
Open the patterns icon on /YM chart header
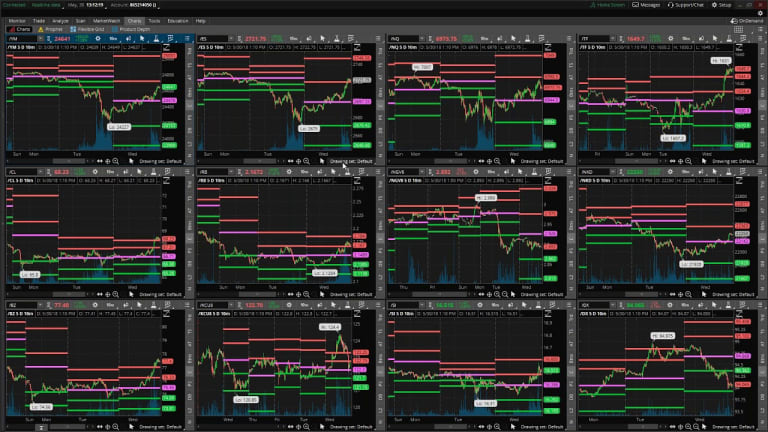click(170, 38)
